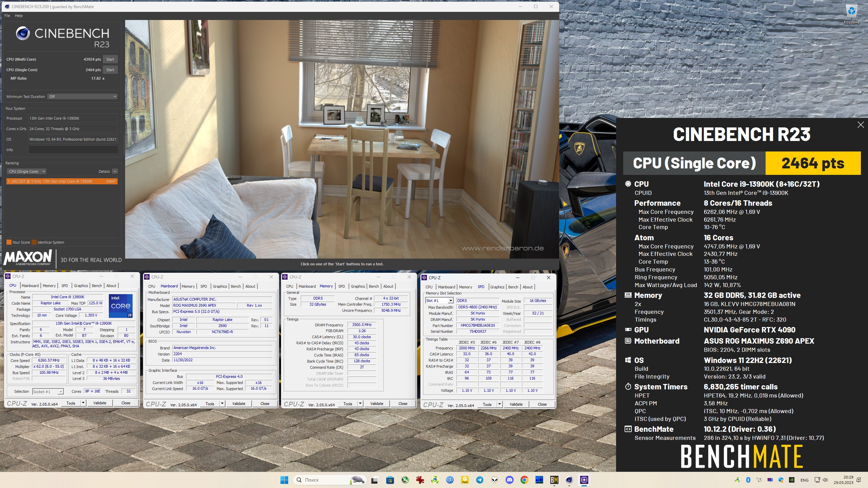This screenshot has width=868, height=488.
Task: Switch input language via ENG indicator
Action: click(805, 480)
